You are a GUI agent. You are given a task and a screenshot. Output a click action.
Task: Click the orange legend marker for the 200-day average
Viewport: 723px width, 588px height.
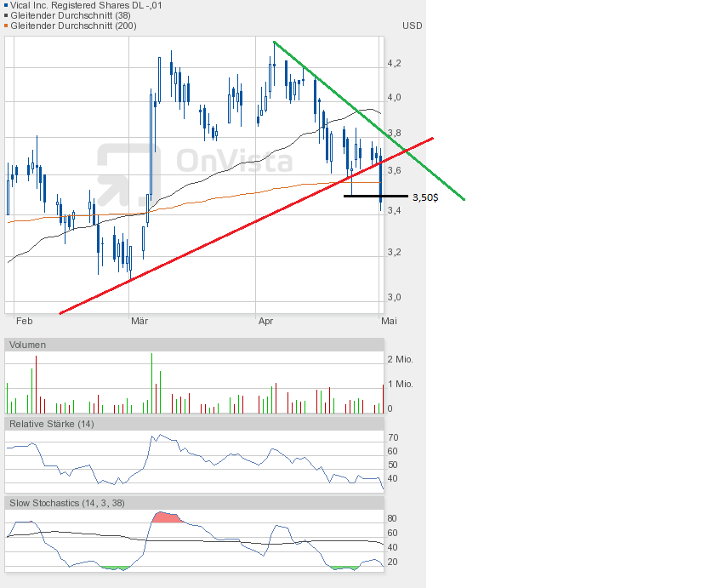pyautogui.click(x=6, y=26)
